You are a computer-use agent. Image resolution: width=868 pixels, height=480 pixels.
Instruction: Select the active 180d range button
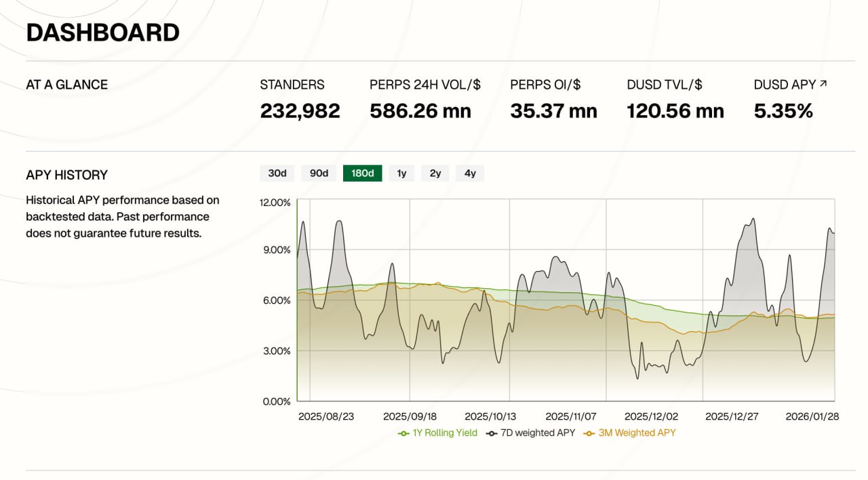pyautogui.click(x=363, y=174)
